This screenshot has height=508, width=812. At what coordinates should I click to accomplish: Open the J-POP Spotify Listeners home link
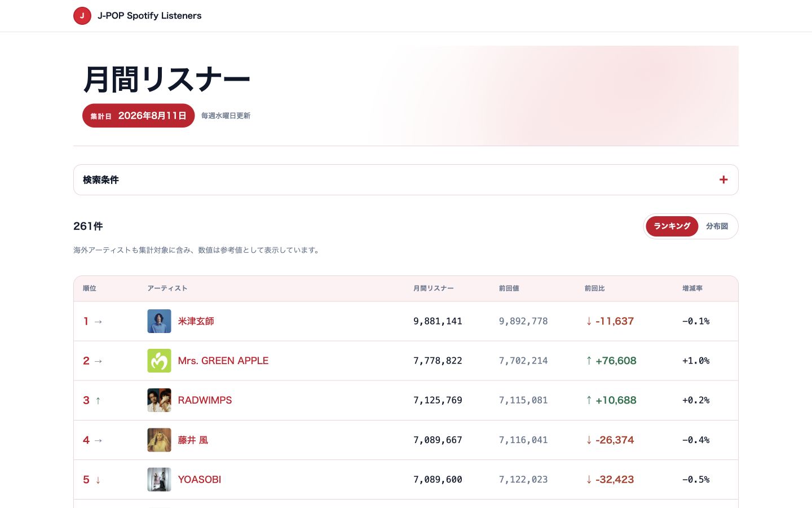pos(138,16)
